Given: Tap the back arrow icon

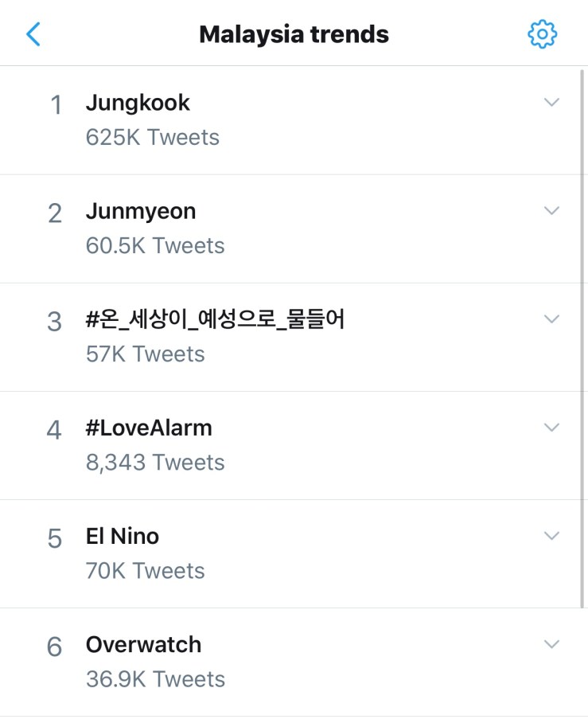Looking at the screenshot, I should tap(33, 34).
